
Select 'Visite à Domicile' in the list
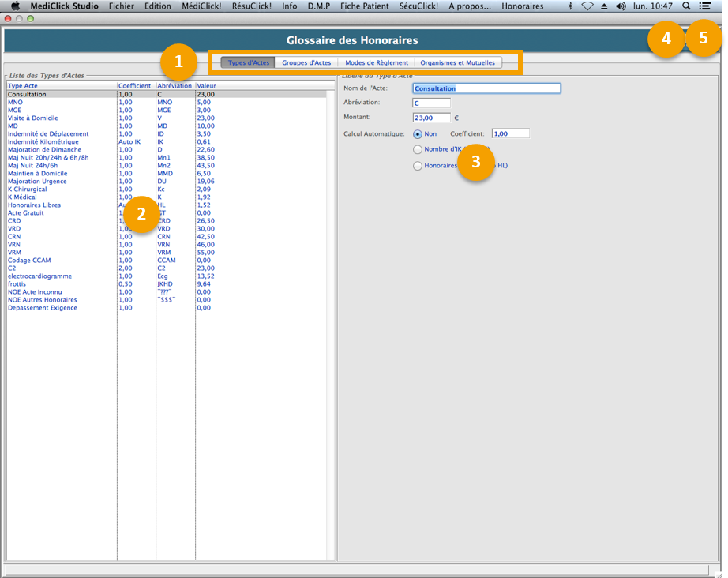point(33,118)
